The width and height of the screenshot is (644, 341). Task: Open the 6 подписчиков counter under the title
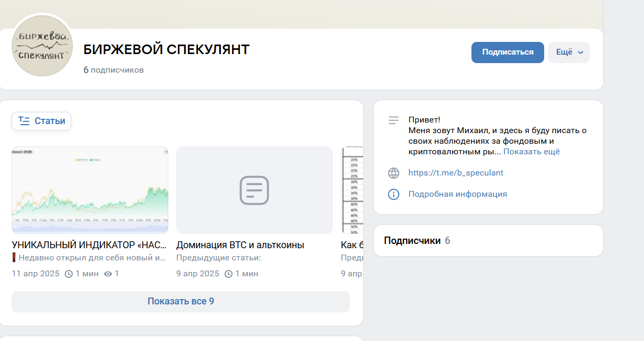114,70
